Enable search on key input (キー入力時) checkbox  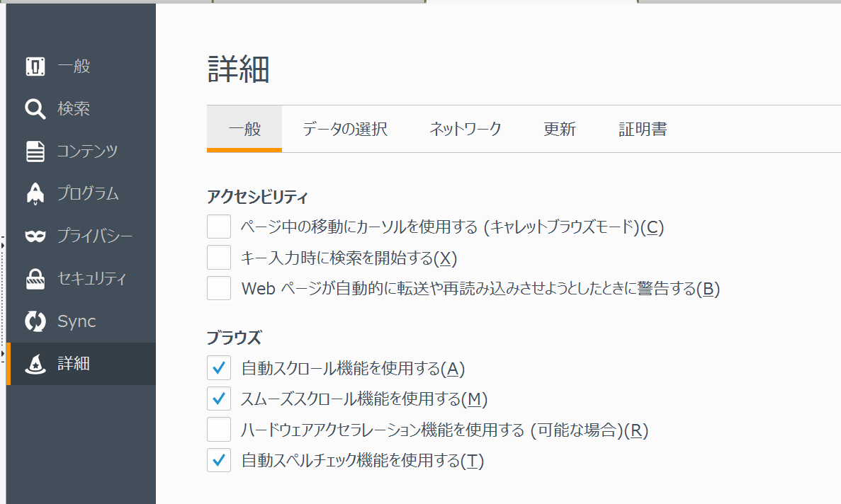[219, 258]
